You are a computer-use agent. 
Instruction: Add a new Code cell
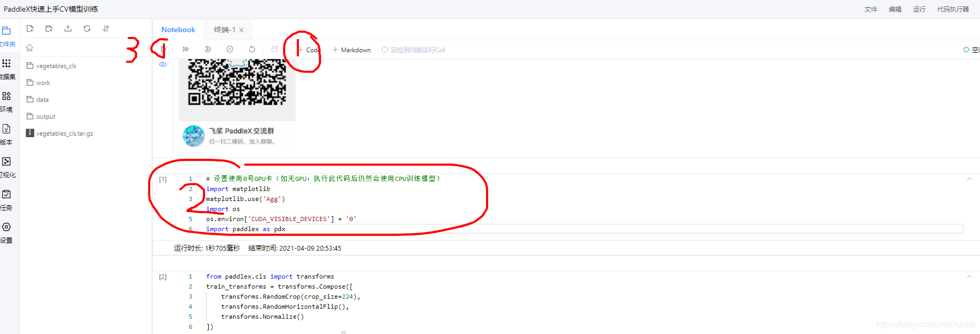pyautogui.click(x=308, y=50)
